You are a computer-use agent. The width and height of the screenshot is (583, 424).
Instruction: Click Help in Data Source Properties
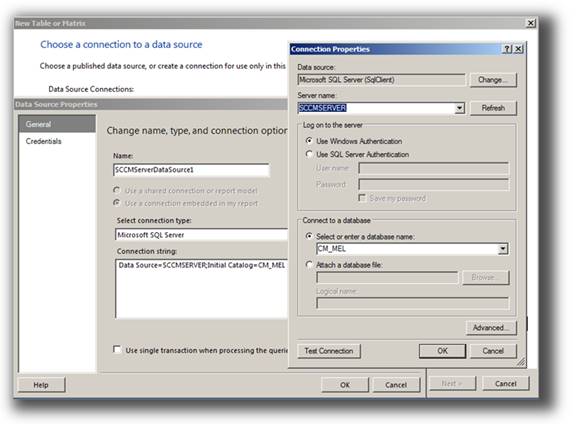coord(41,385)
